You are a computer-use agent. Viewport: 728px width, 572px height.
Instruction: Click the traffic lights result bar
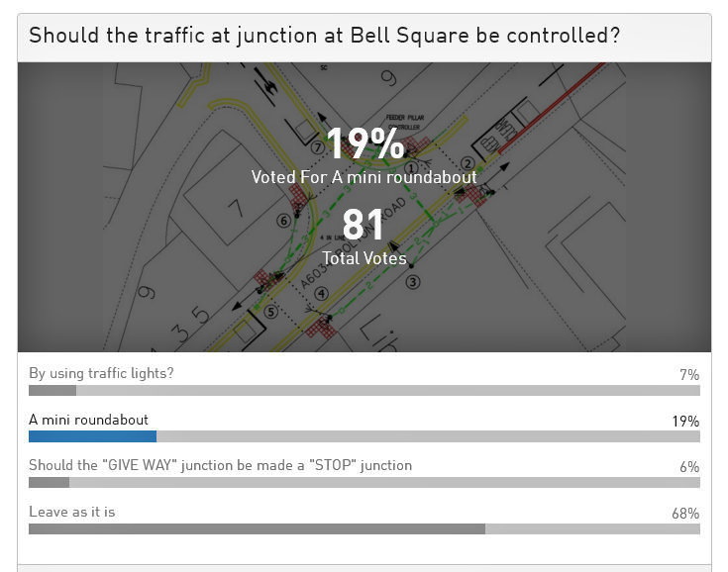point(52,391)
